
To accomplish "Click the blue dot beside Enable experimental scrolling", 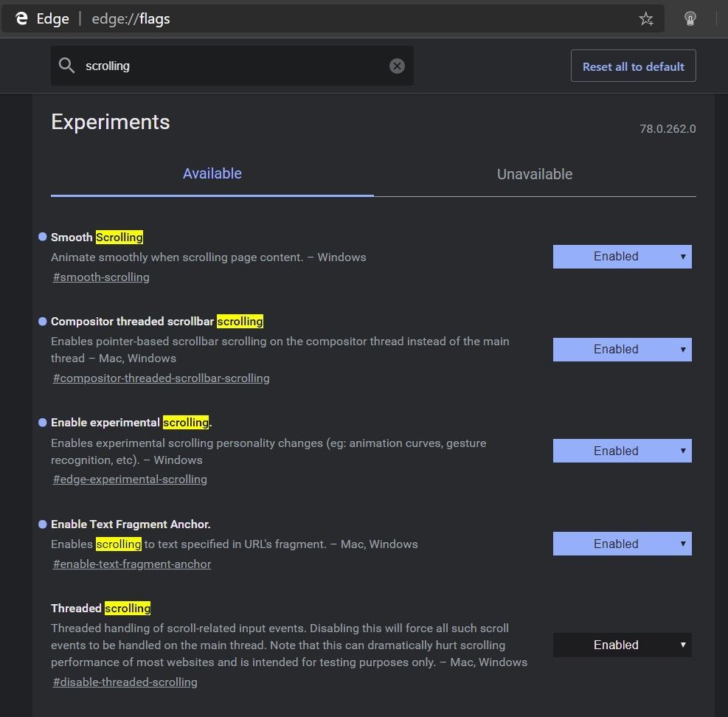I will click(43, 423).
